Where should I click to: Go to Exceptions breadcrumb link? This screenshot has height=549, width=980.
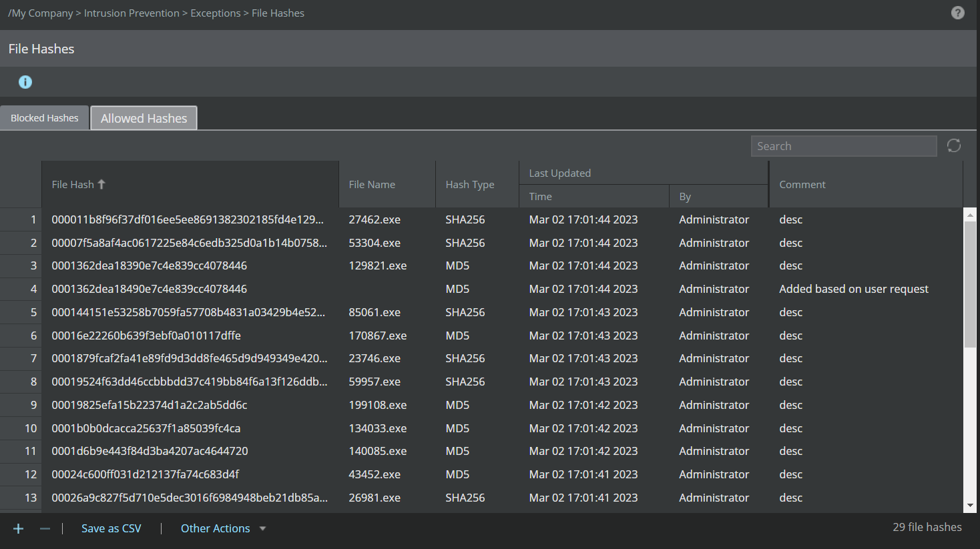(x=216, y=13)
